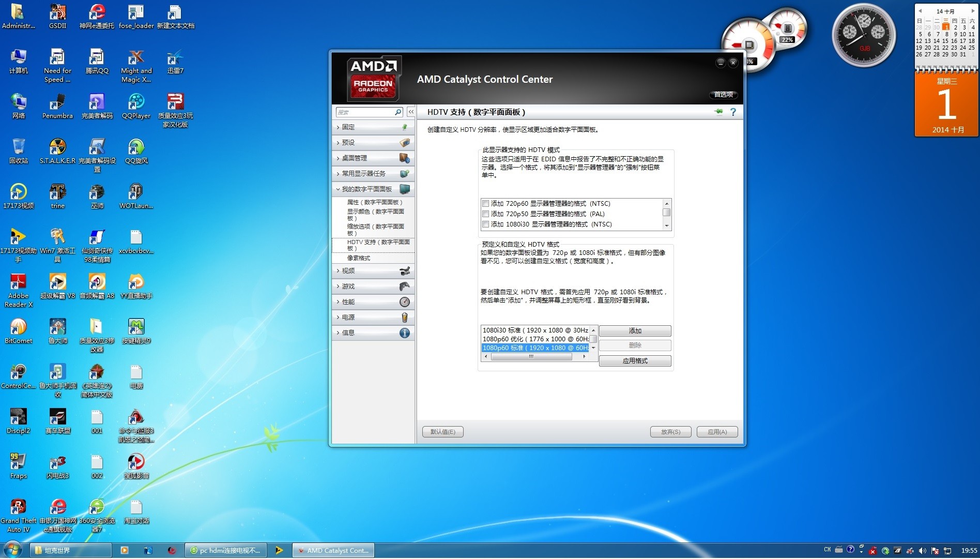Screen dimensions: 980x559
Task: Expand the 电源 section
Action: pyautogui.click(x=373, y=318)
